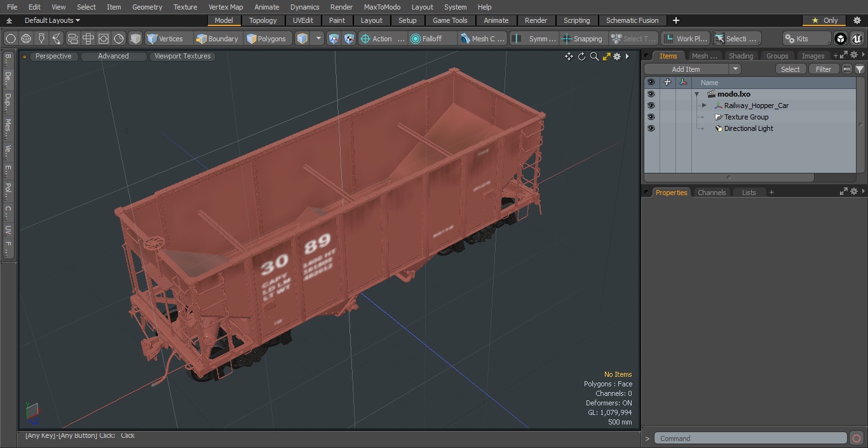
Task: Open the Unreal Engine bridge icon
Action: click(857, 39)
